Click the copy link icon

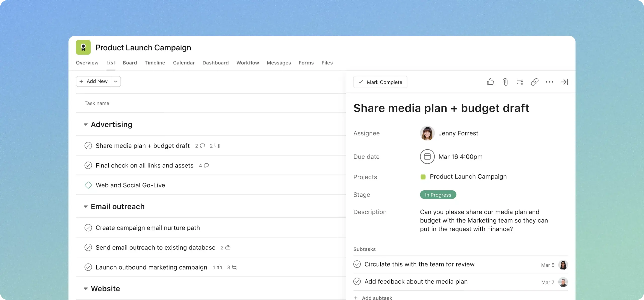(535, 82)
